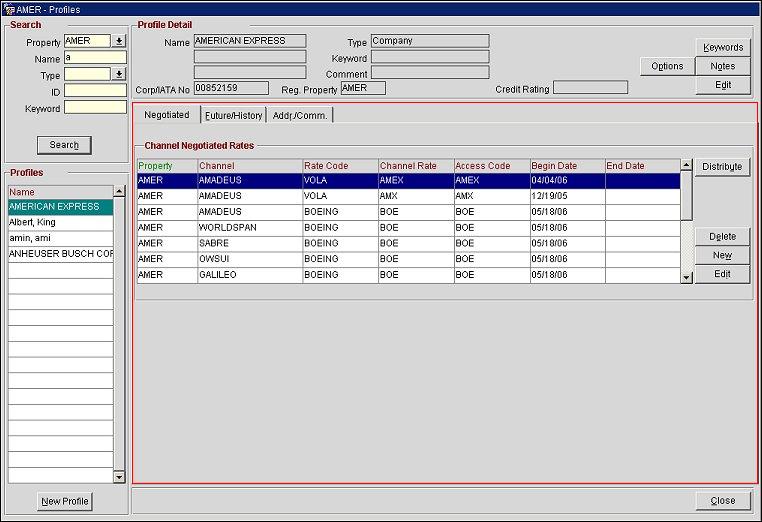The width and height of the screenshot is (762, 522).
Task: Open profile Notes
Action: (722, 66)
